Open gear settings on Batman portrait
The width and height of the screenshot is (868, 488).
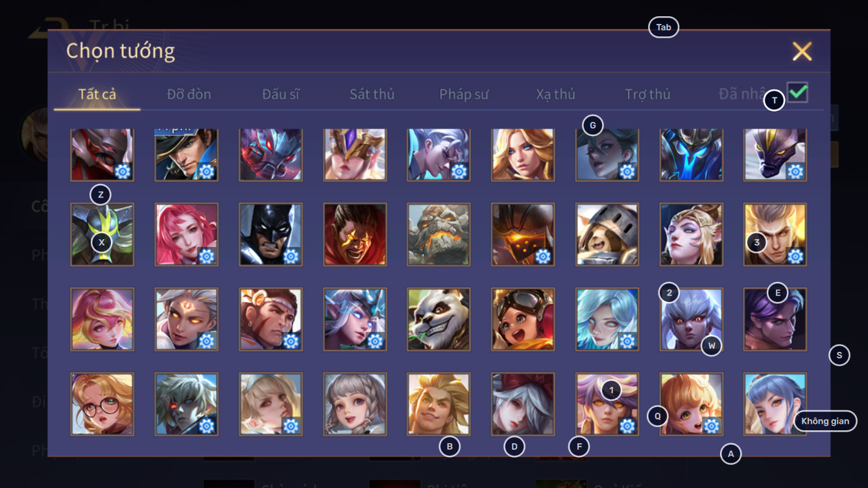coord(291,256)
